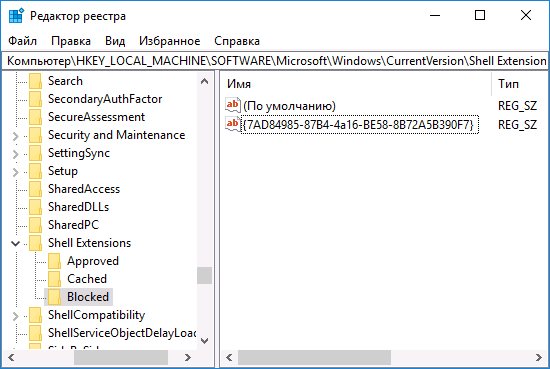Screen dimensions: 550x369
Task: Click the ShellCompatibility folder icon
Action: click(35, 315)
